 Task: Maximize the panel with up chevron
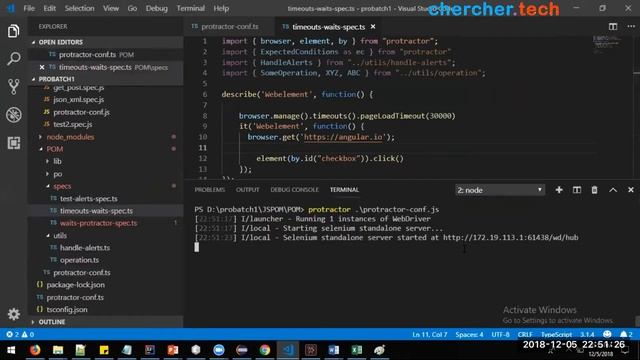click(613, 190)
